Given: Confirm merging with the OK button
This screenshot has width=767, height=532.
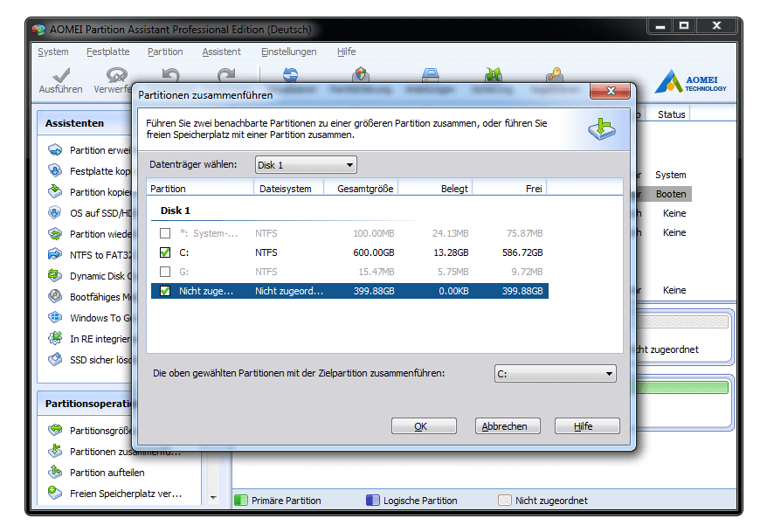Looking at the screenshot, I should [x=424, y=426].
